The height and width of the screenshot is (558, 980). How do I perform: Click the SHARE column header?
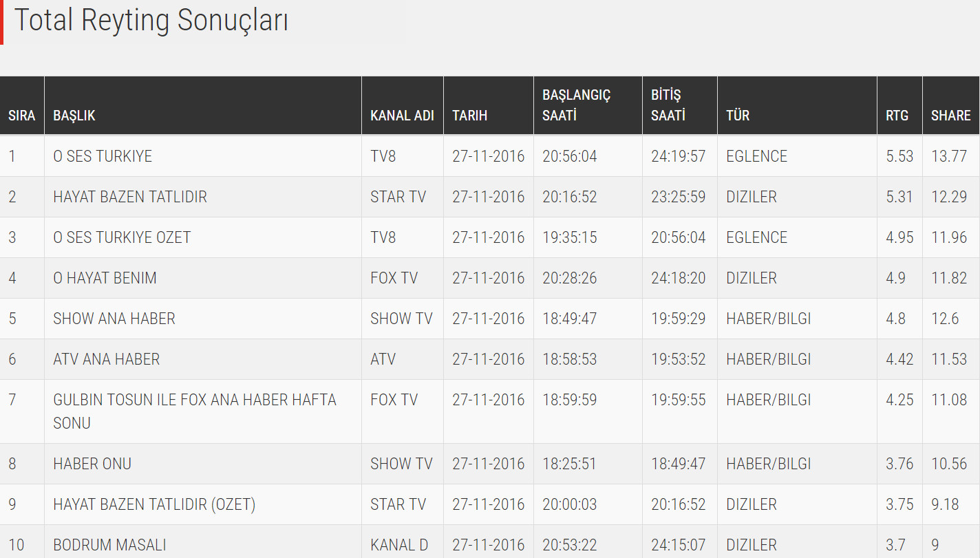tap(950, 116)
